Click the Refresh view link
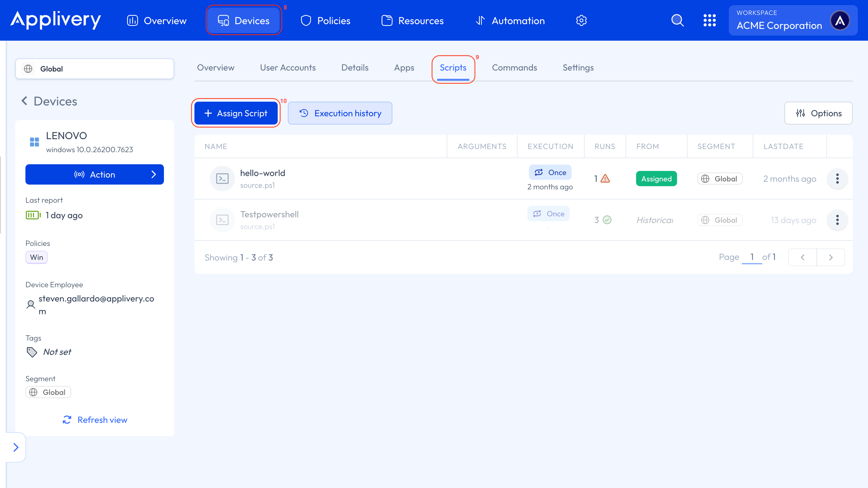Image resolution: width=868 pixels, height=488 pixels. (x=95, y=420)
